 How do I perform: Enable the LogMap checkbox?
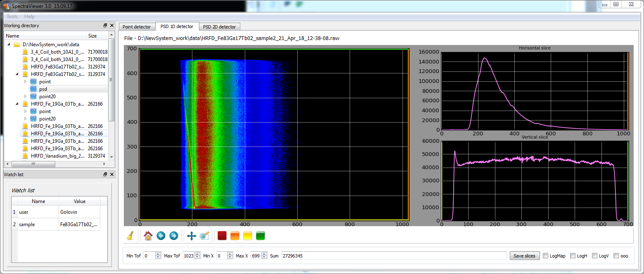546,256
